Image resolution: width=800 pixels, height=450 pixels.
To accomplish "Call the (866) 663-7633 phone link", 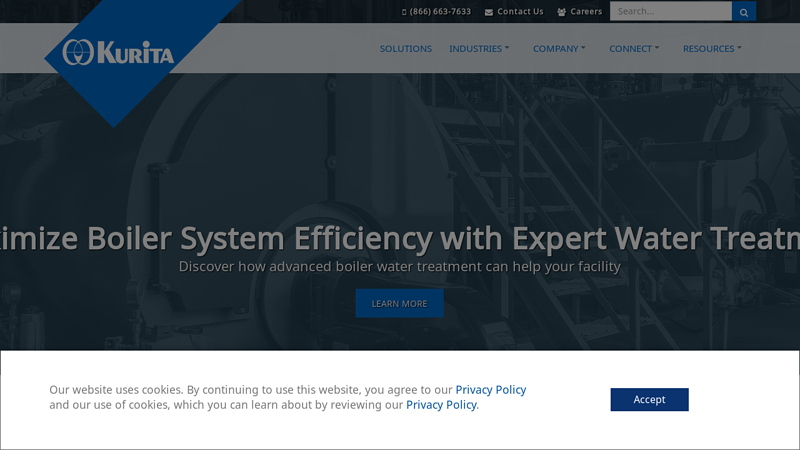I will click(x=440, y=11).
